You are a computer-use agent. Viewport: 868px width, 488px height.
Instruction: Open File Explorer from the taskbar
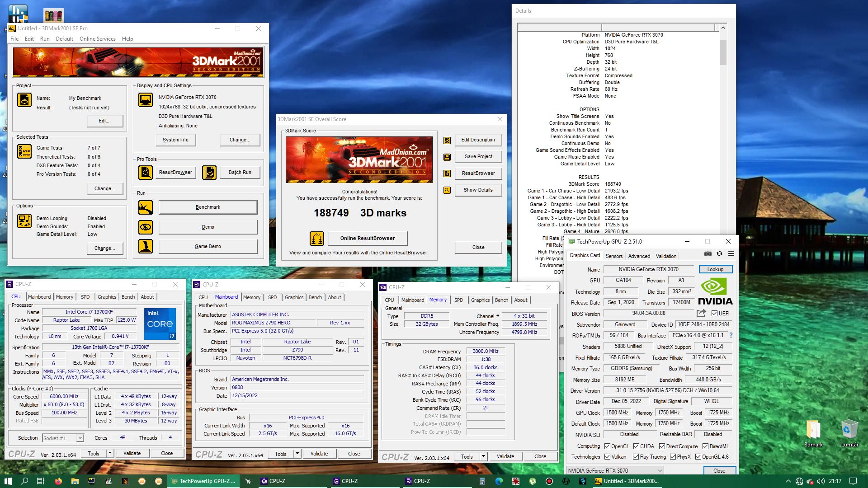point(75,481)
